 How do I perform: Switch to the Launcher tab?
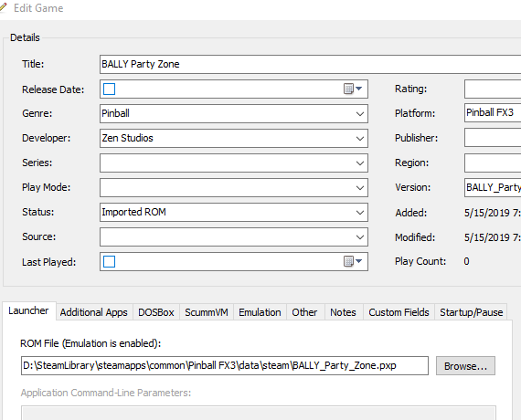(28, 310)
